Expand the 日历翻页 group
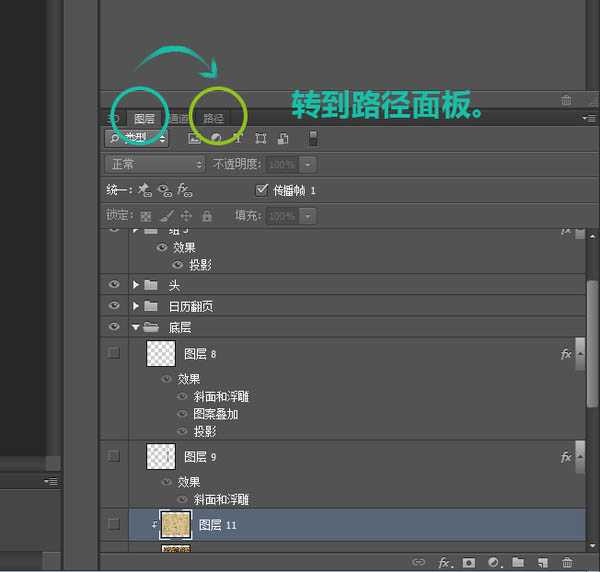The height and width of the screenshot is (572, 600). point(135,306)
